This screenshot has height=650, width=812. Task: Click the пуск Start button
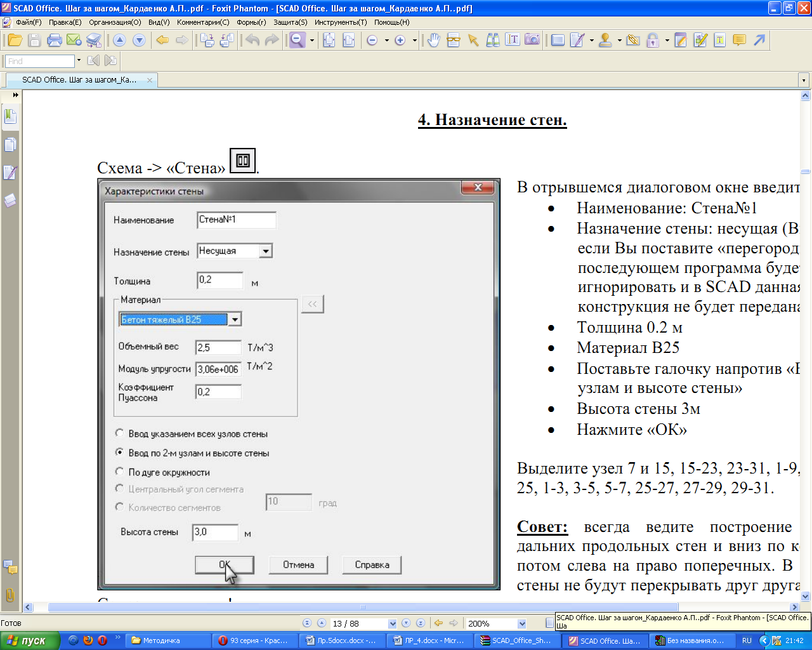click(30, 640)
